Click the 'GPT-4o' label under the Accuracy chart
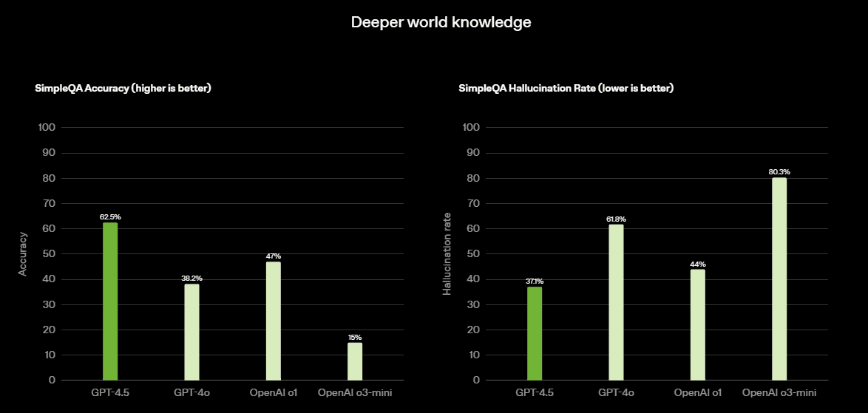Viewport: 868px width, 413px height. click(191, 393)
